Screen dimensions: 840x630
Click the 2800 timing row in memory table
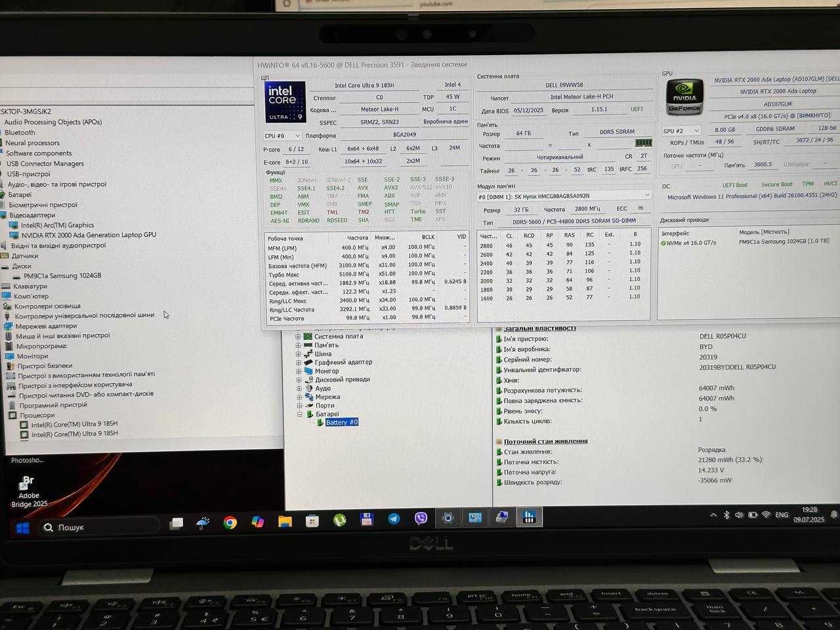(562, 245)
